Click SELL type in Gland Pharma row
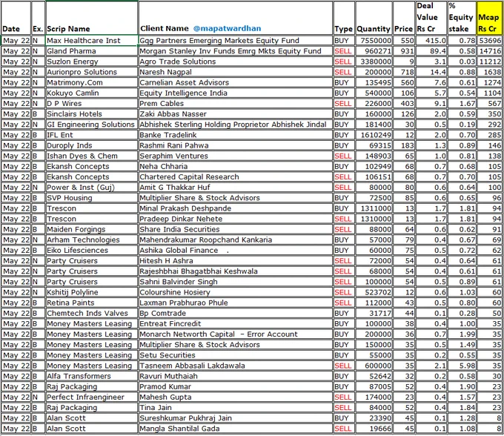The width and height of the screenshot is (504, 436). (344, 51)
